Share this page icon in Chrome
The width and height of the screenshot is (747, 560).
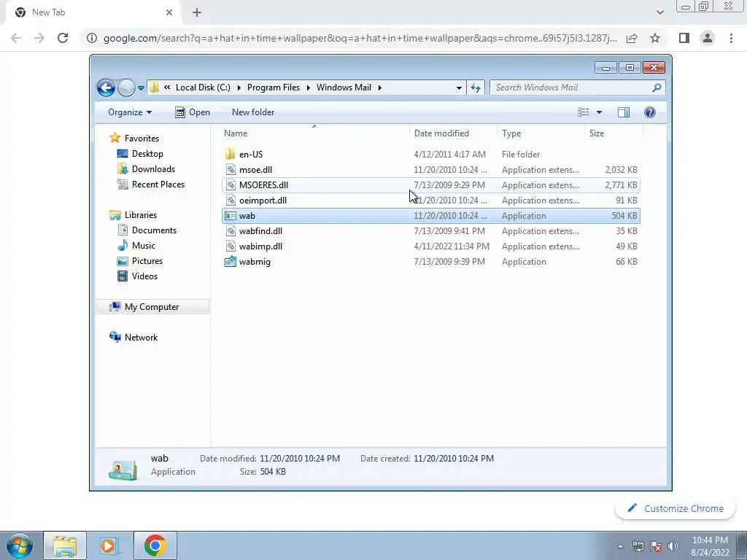[x=632, y=38]
